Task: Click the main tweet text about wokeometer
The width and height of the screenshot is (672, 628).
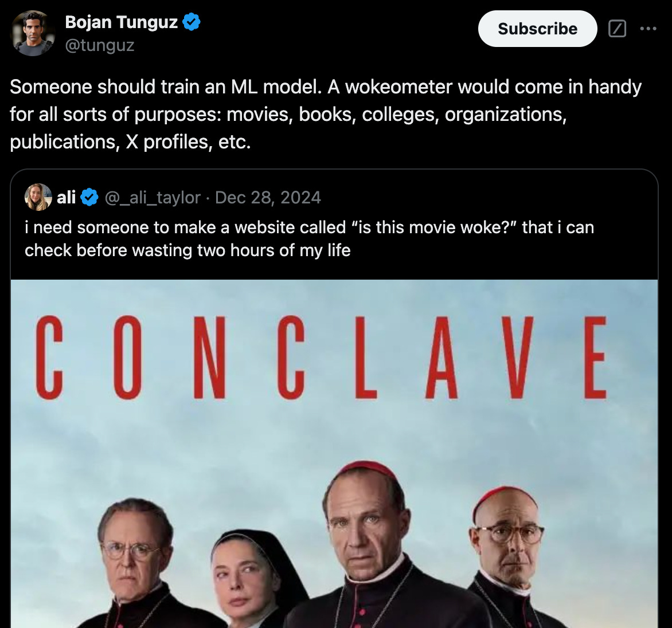Action: tap(326, 115)
